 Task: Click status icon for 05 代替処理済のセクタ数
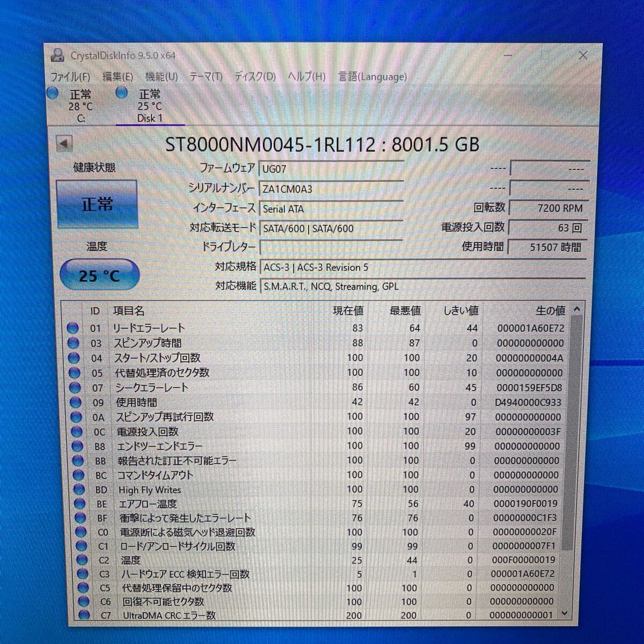click(74, 372)
